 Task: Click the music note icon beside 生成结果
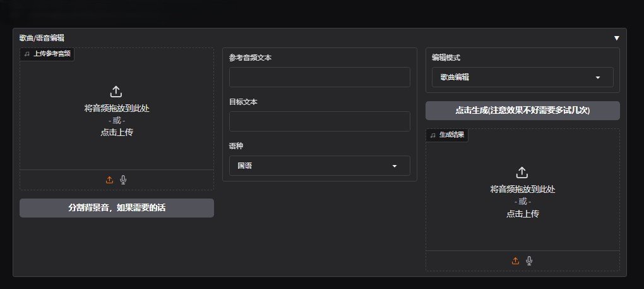pos(432,135)
